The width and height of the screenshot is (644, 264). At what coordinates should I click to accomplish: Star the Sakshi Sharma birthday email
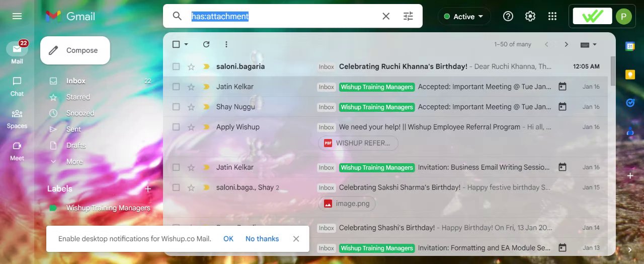tap(191, 187)
